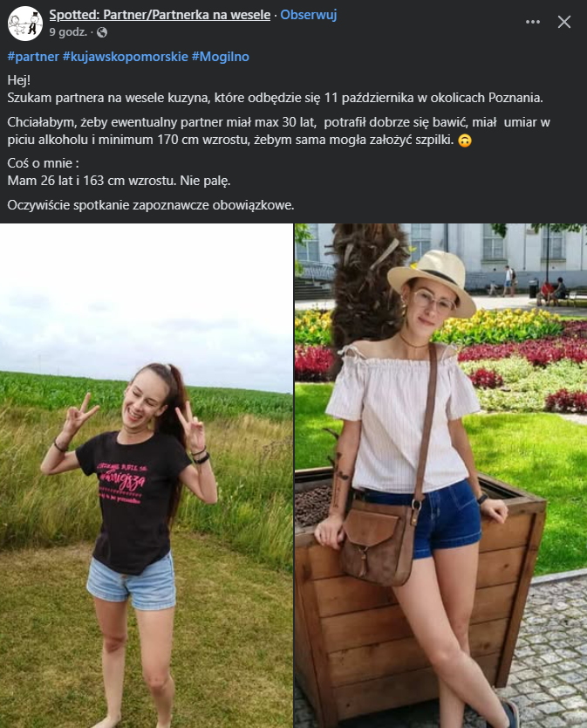Open right photo of woman in hat
The height and width of the screenshot is (728, 587).
coord(440,476)
